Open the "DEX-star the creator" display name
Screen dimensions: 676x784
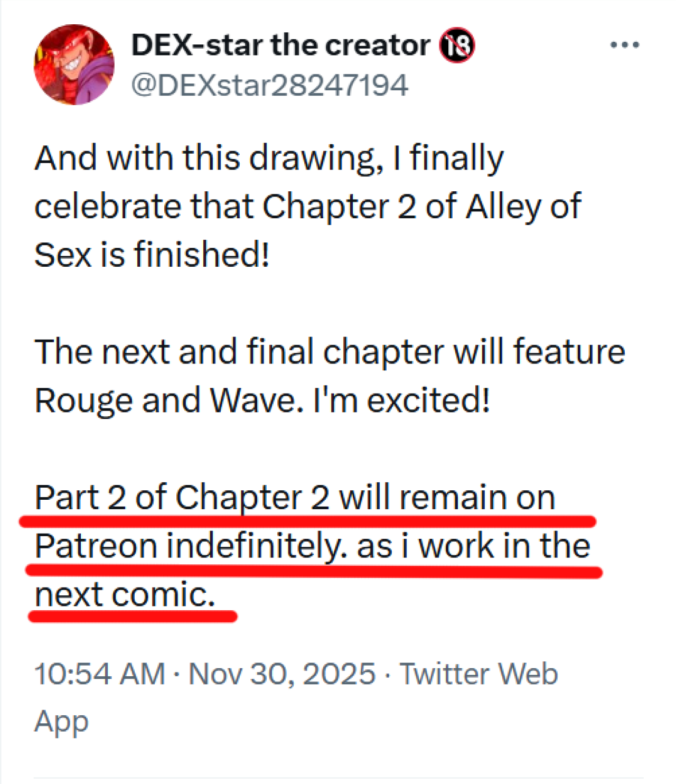click(x=280, y=45)
